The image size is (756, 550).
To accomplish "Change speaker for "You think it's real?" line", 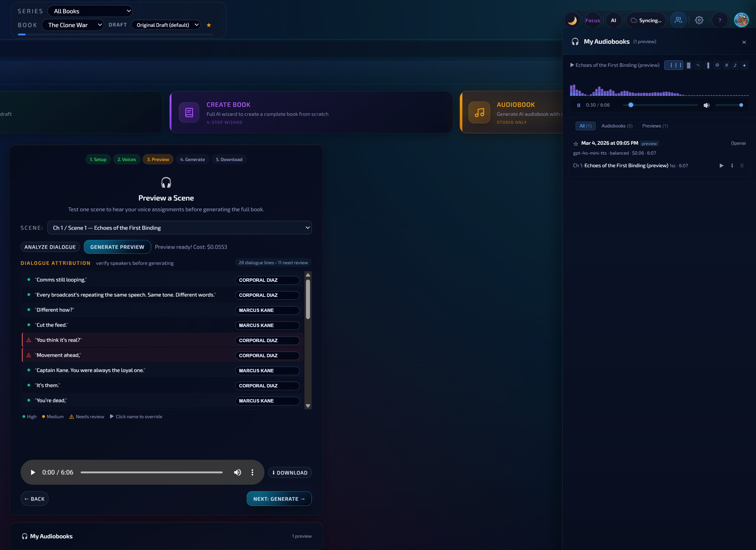I will (267, 341).
